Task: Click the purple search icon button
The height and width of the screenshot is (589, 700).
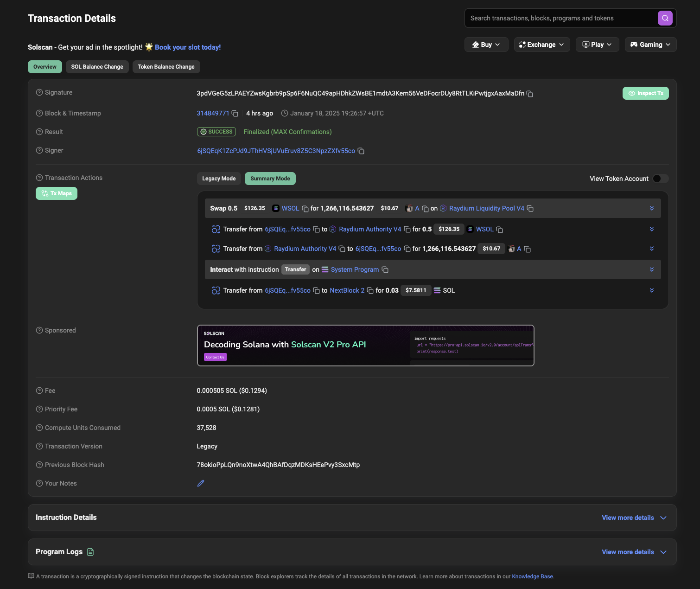Action: [x=665, y=18]
